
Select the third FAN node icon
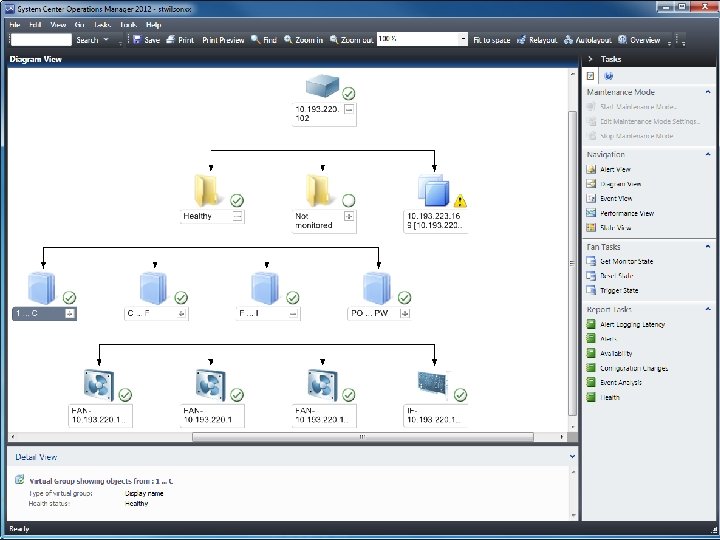(322, 385)
